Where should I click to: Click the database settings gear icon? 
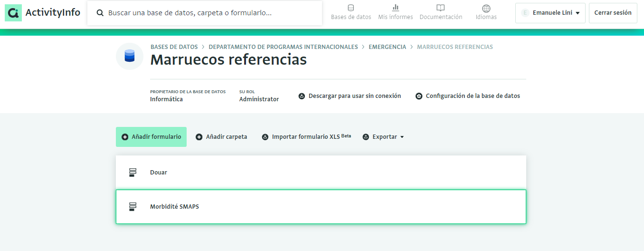[x=419, y=96]
